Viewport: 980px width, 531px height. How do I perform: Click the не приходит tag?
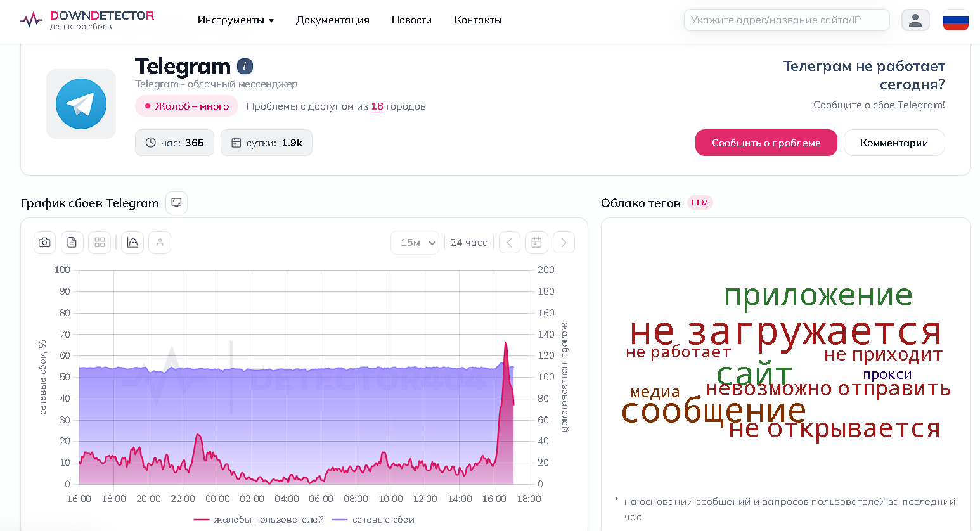point(883,355)
